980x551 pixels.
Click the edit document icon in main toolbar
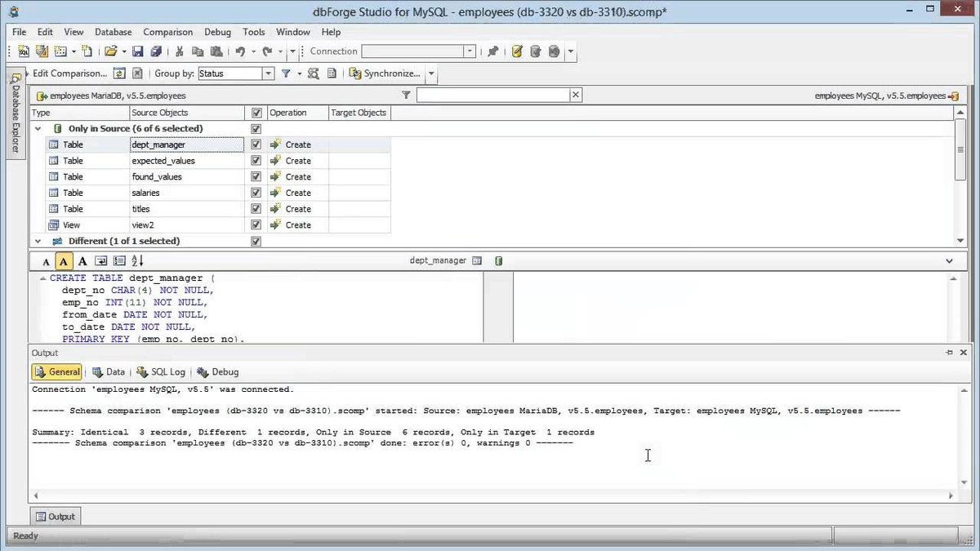pos(517,51)
